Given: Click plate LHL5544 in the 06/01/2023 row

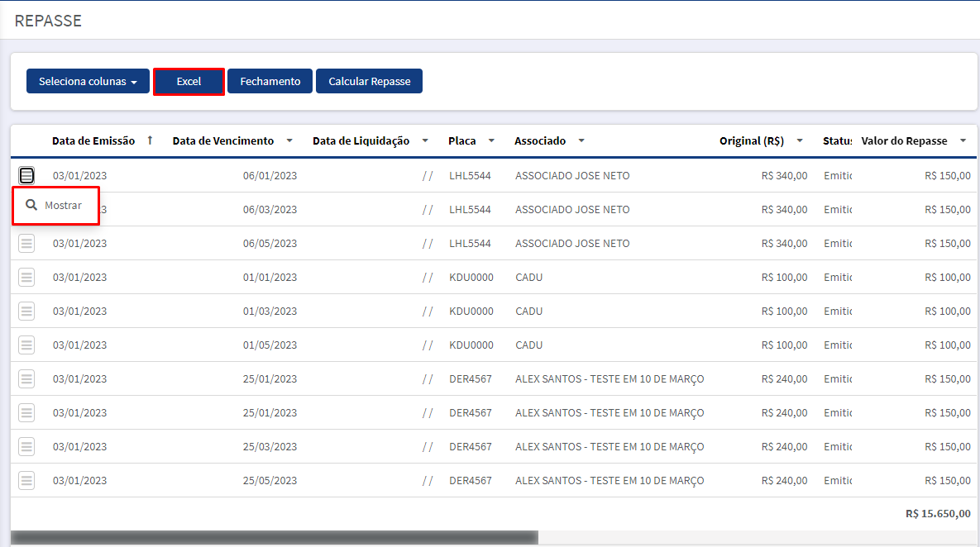Looking at the screenshot, I should (470, 176).
